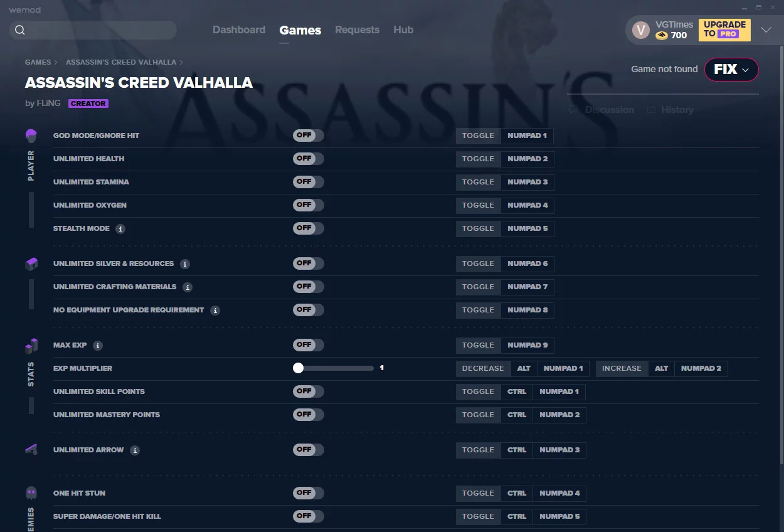Screen dimensions: 784x532
Task: Click NUMPAD 9 hotkey for Max Exp
Action: (527, 345)
